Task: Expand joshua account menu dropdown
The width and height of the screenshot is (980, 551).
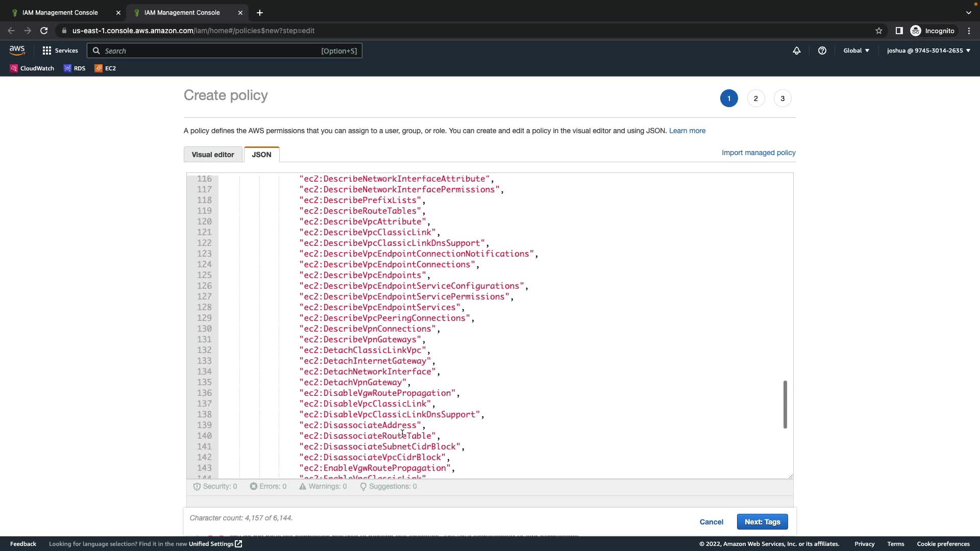Action: pyautogui.click(x=928, y=51)
